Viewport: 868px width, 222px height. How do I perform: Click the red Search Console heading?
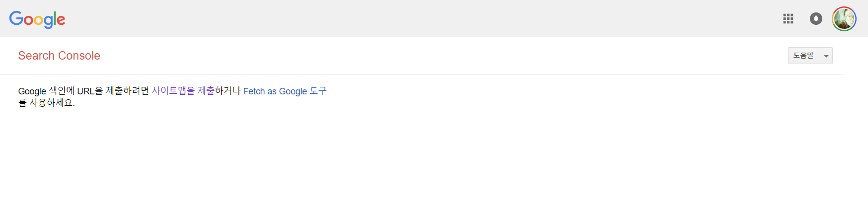[59, 56]
